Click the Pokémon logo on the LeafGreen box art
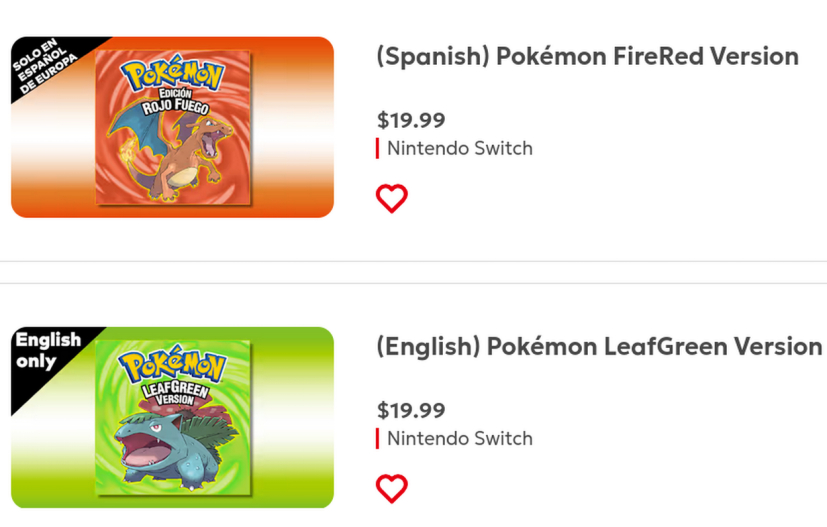The width and height of the screenshot is (827, 527). (x=172, y=363)
